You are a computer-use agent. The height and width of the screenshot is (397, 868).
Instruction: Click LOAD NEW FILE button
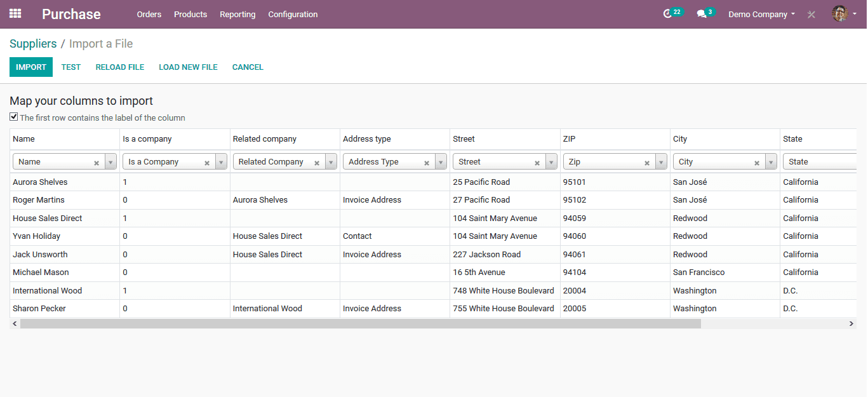pos(188,67)
